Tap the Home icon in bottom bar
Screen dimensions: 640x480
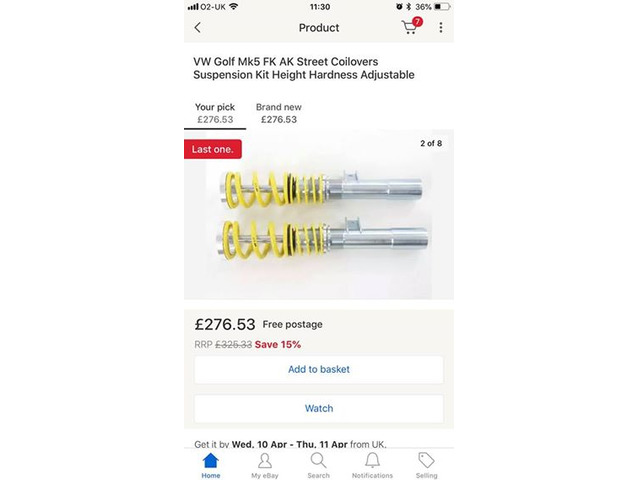[211, 464]
